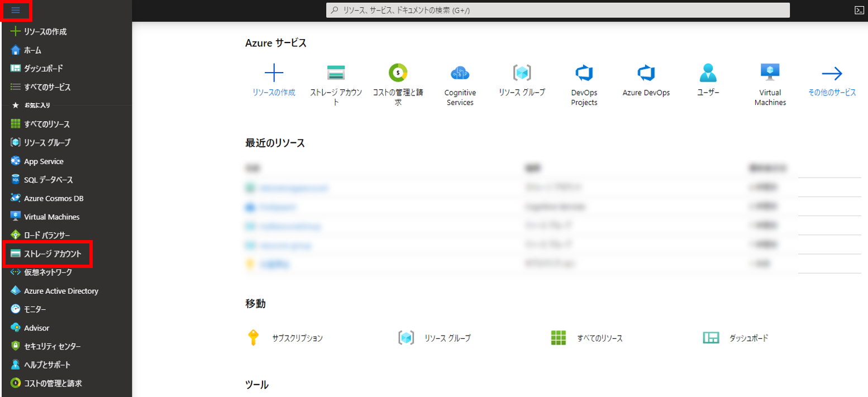Toggle the hamburger portal menu
This screenshot has height=397, width=868.
tap(16, 11)
